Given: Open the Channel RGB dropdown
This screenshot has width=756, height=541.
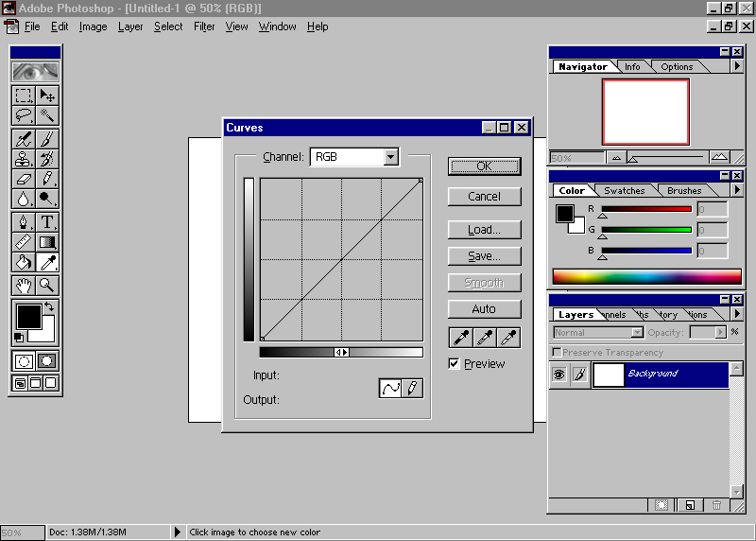Looking at the screenshot, I should pyautogui.click(x=391, y=157).
